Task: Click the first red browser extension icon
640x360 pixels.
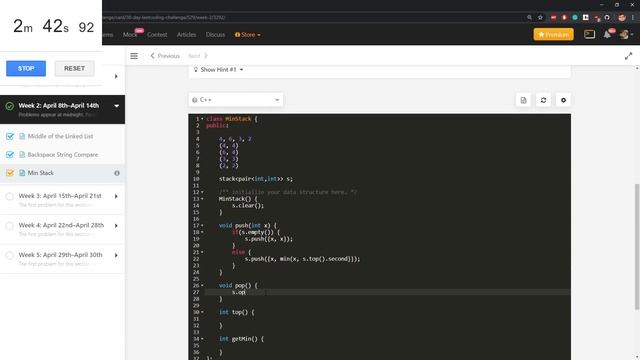Action: tap(553, 18)
